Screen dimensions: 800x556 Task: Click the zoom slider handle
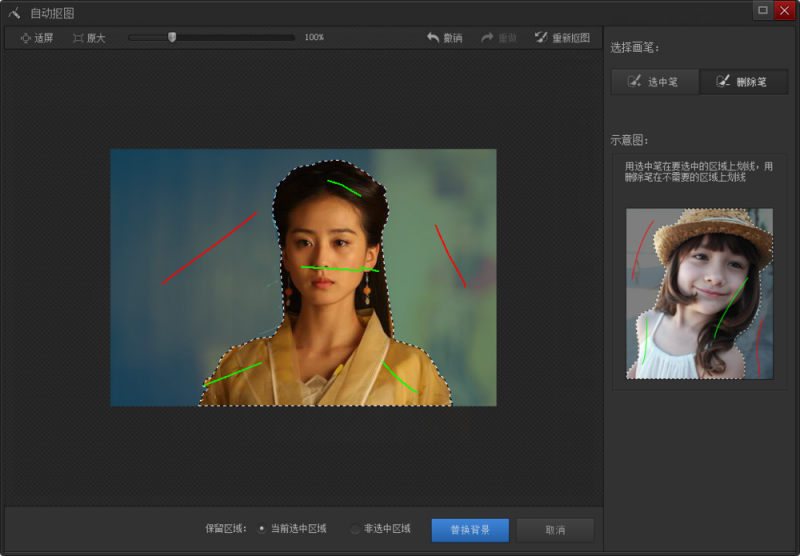[172, 37]
